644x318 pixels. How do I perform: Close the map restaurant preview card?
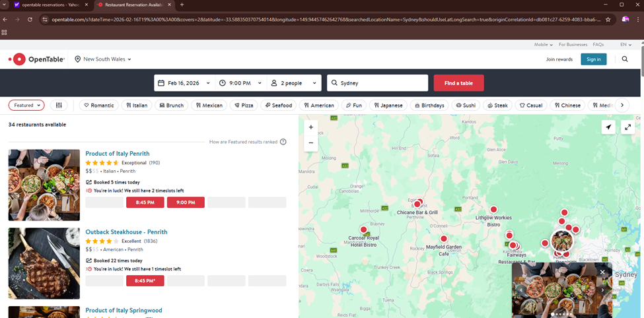click(602, 272)
